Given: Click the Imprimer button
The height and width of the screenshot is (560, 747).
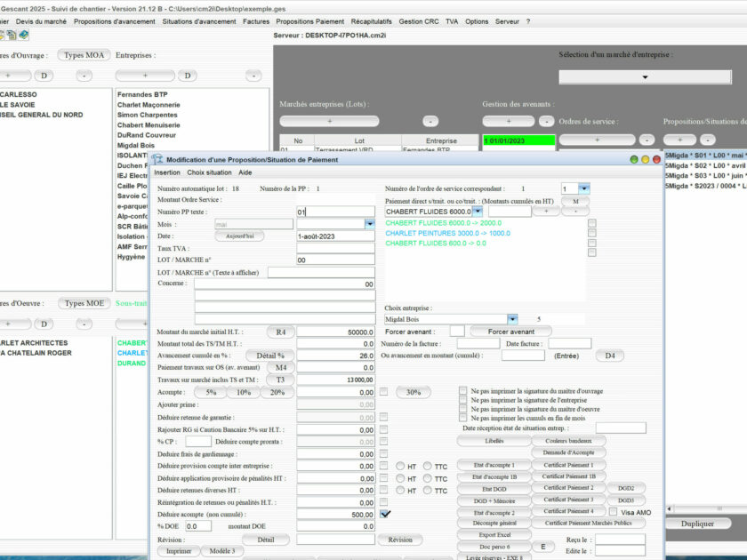Looking at the screenshot, I should [179, 551].
